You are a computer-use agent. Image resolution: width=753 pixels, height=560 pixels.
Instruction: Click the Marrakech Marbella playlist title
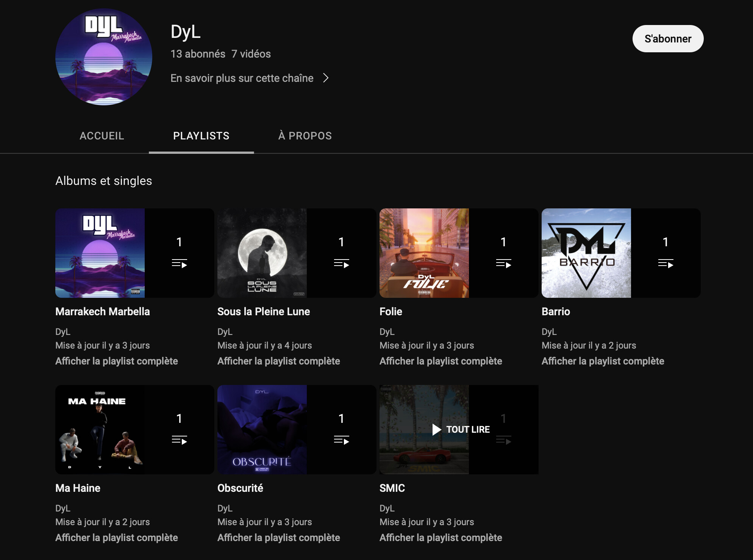[x=103, y=311]
